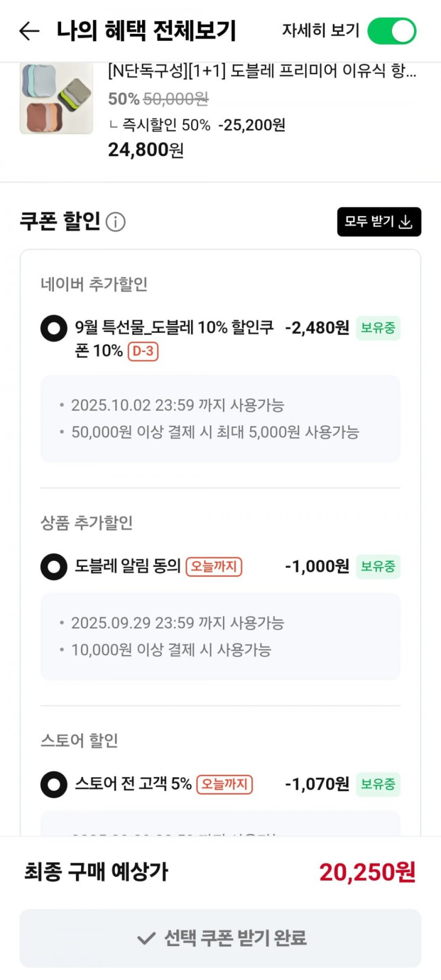441x980 pixels.
Task: Tap the 도블레 알림 동의 coupon conditions box
Action: pyautogui.click(x=220, y=636)
